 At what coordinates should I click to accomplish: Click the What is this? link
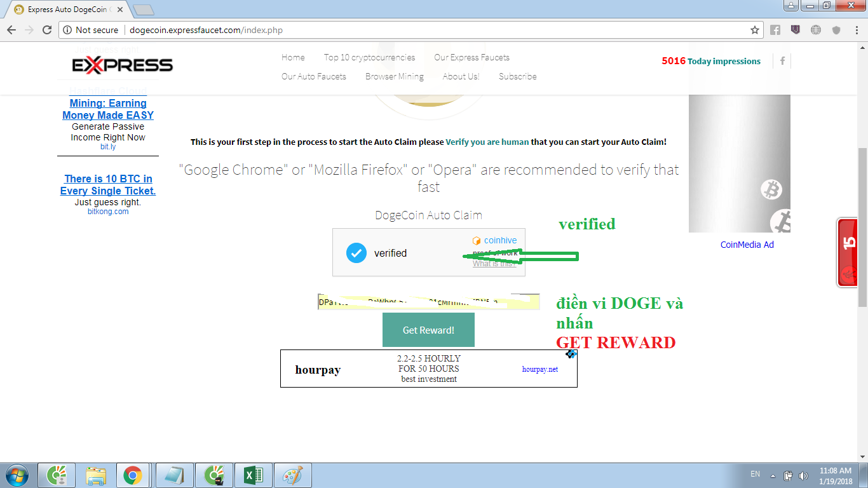[494, 264]
